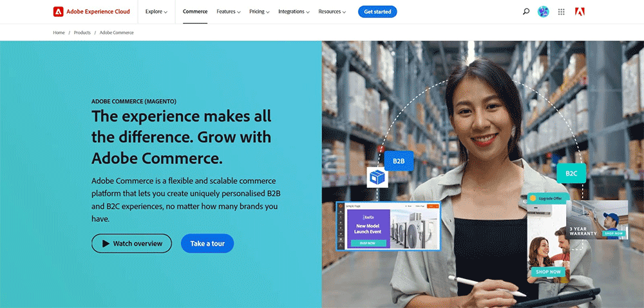Open the Resources dropdown menu

tap(332, 12)
